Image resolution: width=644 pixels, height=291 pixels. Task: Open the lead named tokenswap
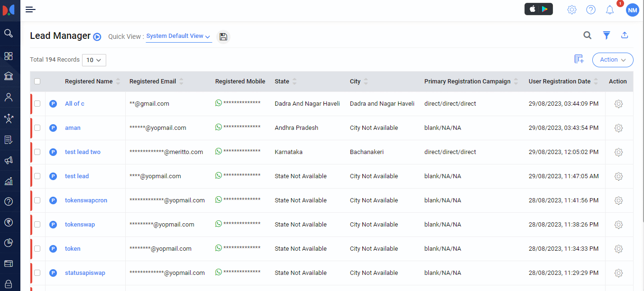pos(80,224)
